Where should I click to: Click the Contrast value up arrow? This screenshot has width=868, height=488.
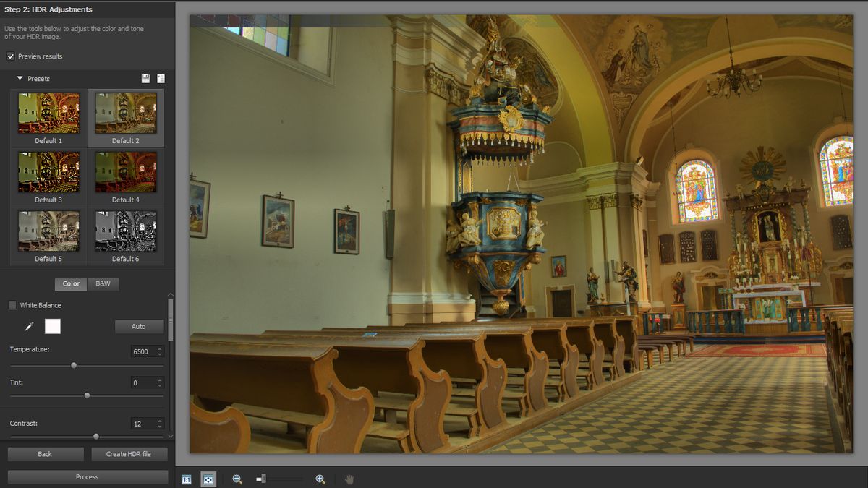coord(160,421)
